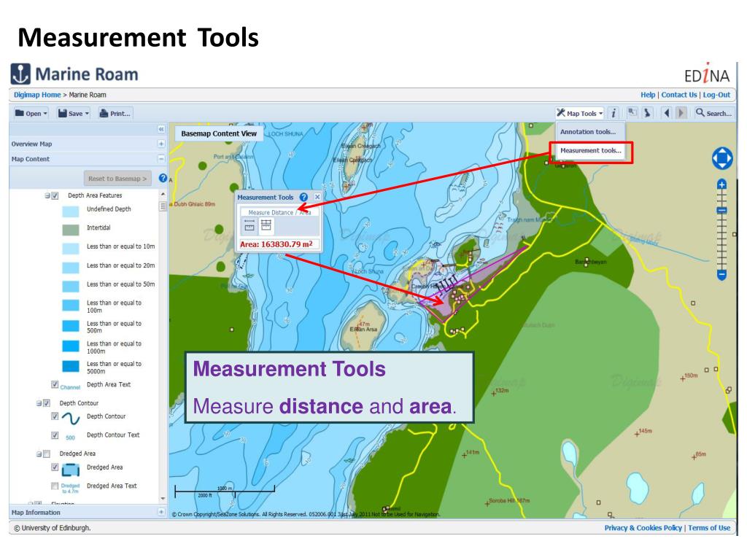This screenshot has height=560, width=747.
Task: Go to next map view arrow
Action: (681, 113)
